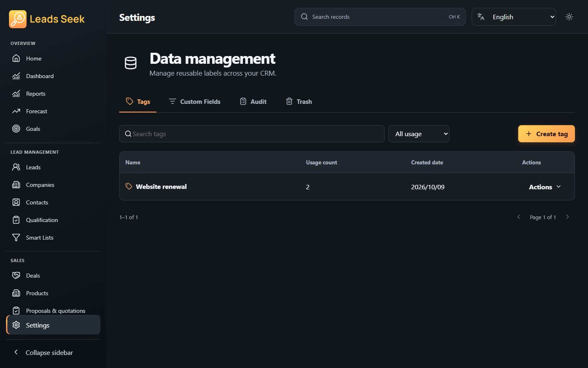Go to the next page arrow
This screenshot has width=588, height=368.
567,217
